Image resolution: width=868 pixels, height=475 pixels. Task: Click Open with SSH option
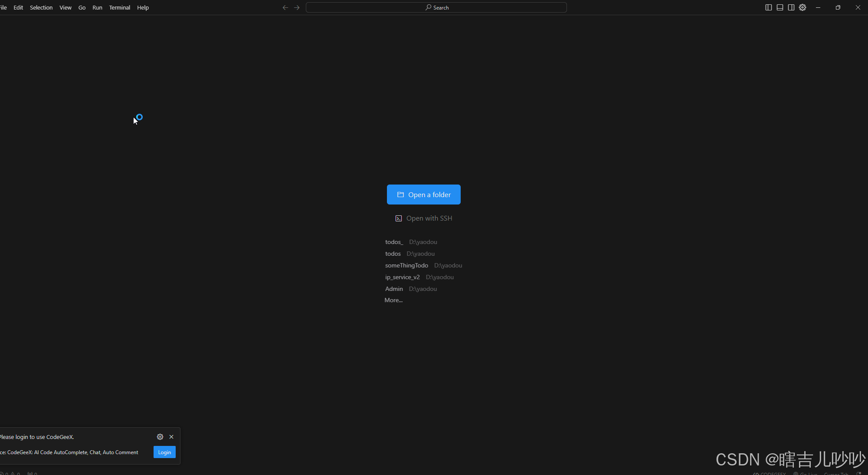423,218
